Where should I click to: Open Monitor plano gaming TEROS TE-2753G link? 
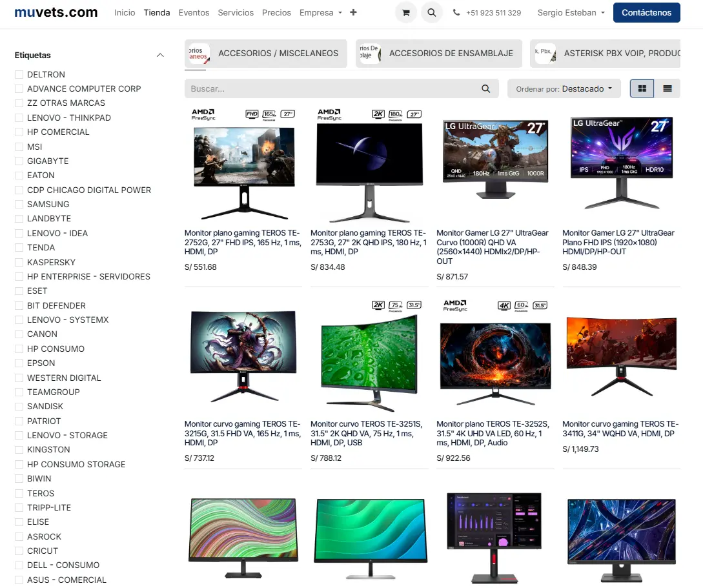point(369,242)
